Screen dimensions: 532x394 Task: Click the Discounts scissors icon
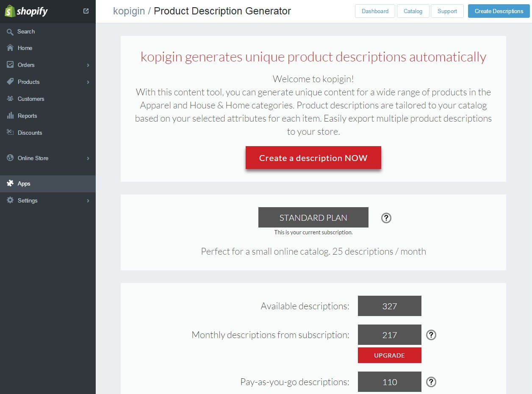pos(10,133)
